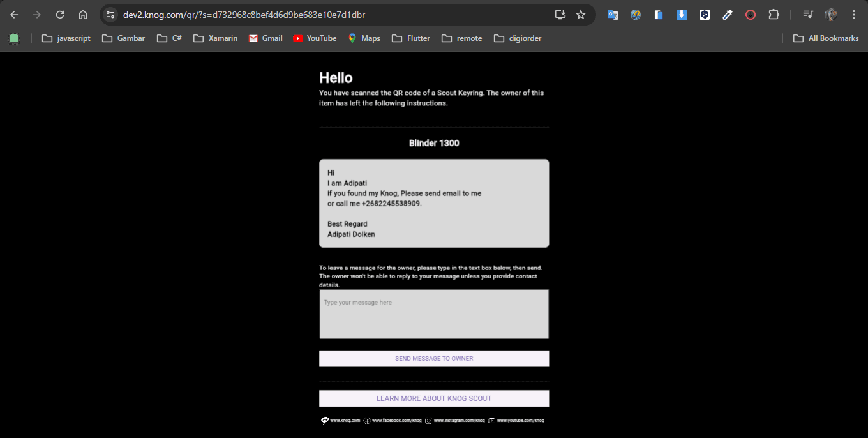Open the www.facebook.com/knog footer link
Image resolution: width=868 pixels, height=438 pixels.
click(397, 421)
